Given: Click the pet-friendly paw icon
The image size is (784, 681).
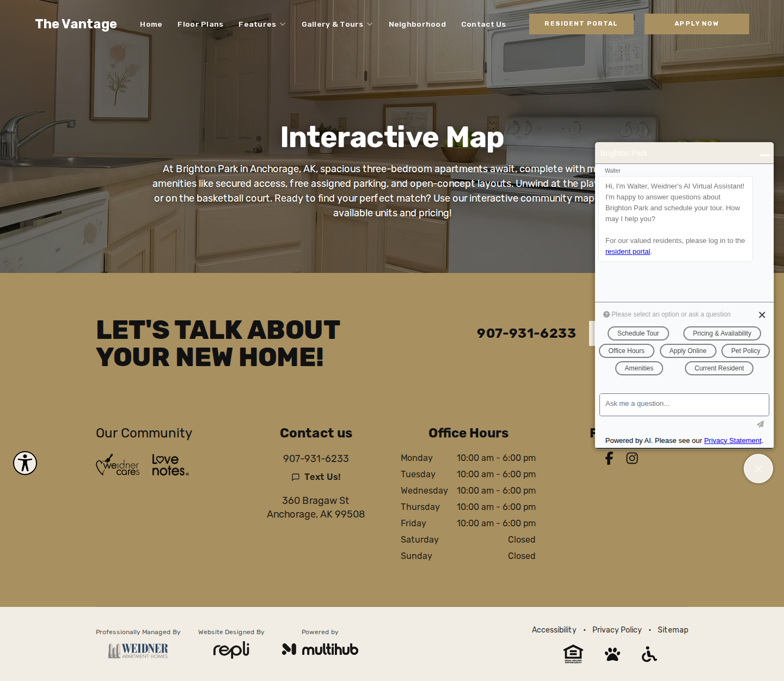Looking at the screenshot, I should pos(612,654).
